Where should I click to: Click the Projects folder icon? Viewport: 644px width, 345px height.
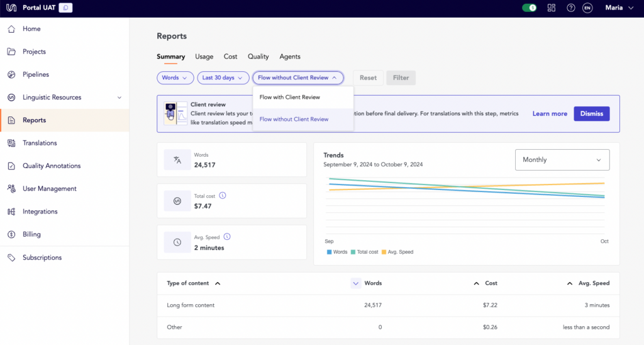pyautogui.click(x=11, y=52)
